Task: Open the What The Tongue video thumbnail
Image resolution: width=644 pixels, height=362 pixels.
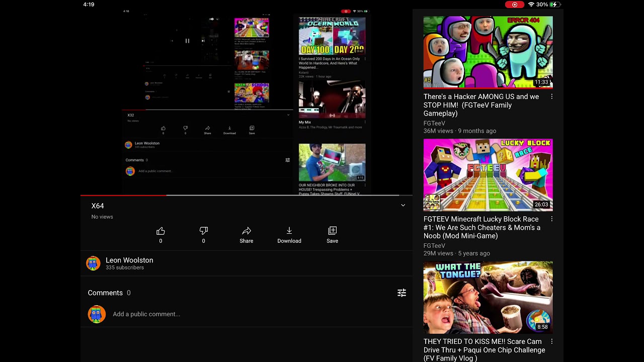Action: [x=488, y=297]
